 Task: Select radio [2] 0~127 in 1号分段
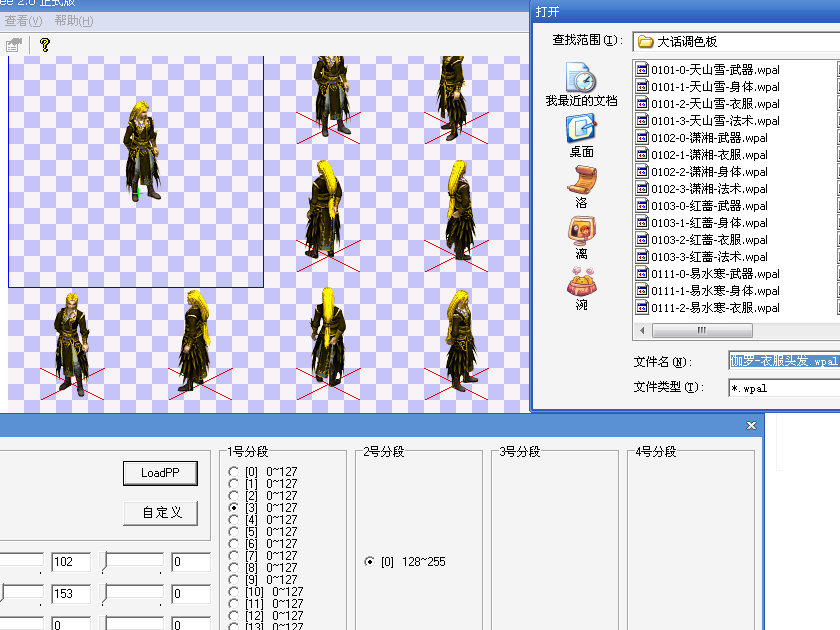click(x=233, y=496)
